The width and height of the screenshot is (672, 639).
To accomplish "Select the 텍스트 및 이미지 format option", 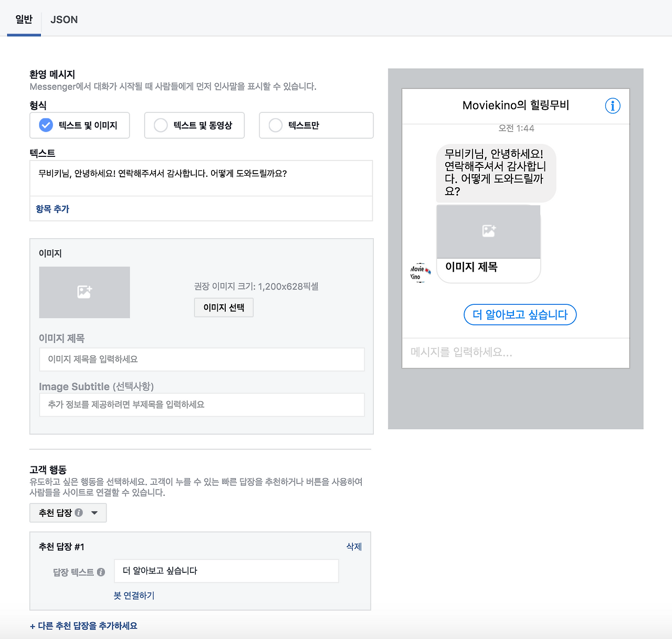I will [45, 125].
